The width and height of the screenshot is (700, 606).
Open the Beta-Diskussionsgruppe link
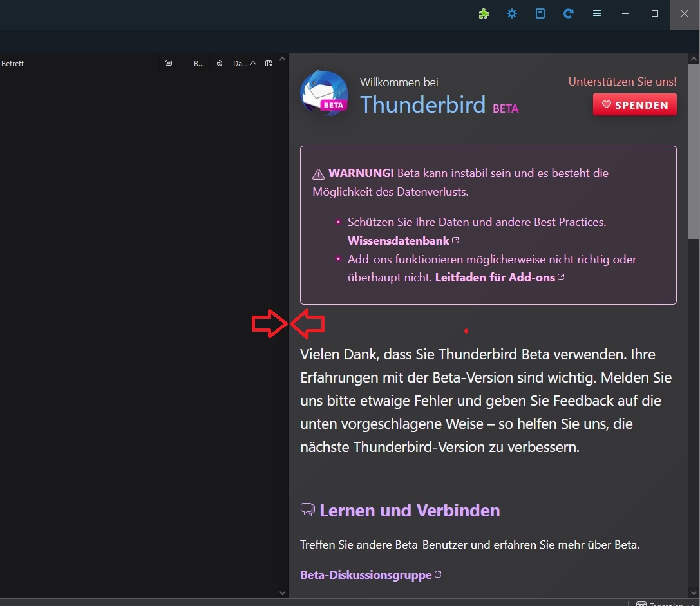click(366, 574)
